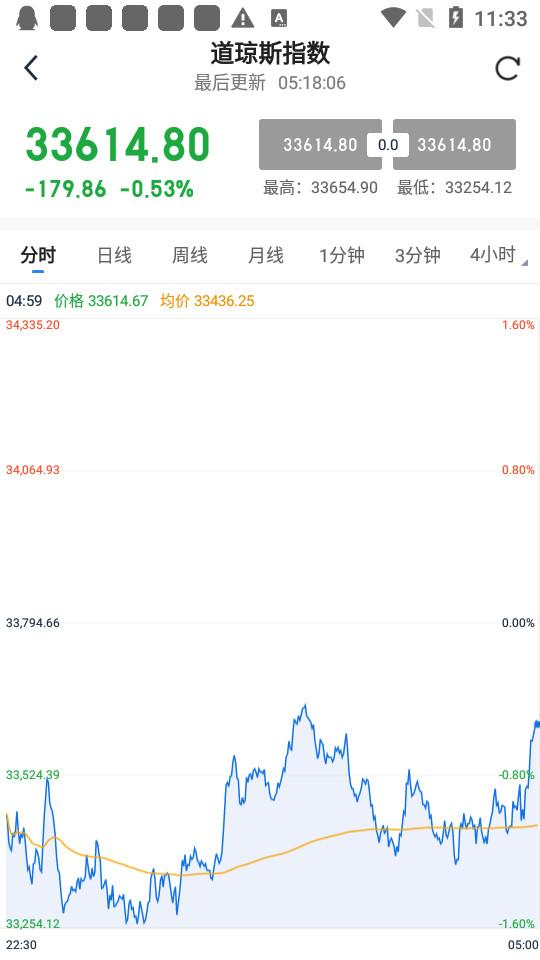Tap the 价格 33614.67 readout
This screenshot has height=960, width=540.
click(101, 301)
